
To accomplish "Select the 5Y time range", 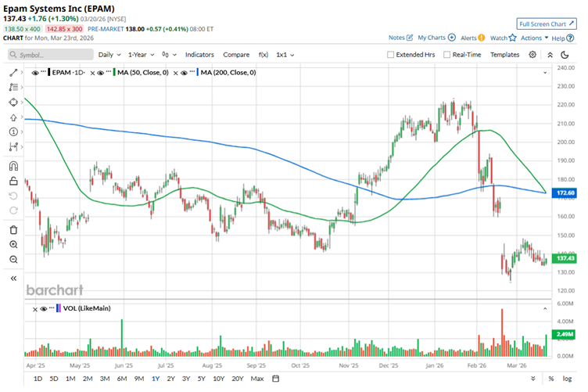I will click(x=202, y=379).
